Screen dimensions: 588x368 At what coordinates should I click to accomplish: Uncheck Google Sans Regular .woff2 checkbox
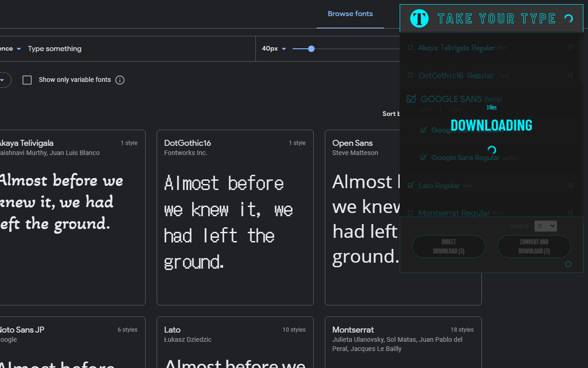424,157
